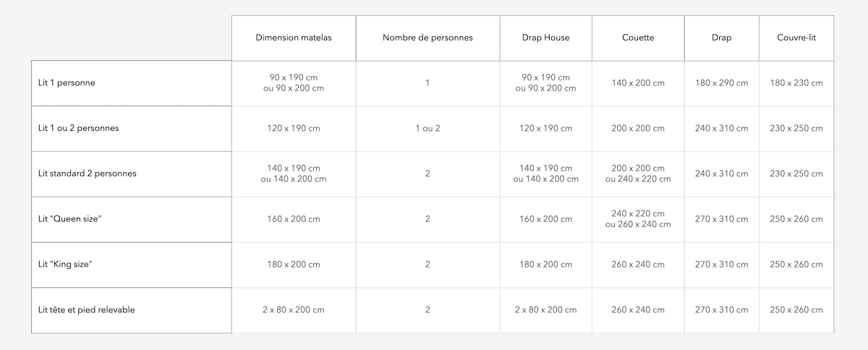Select the "Lit 1 personne" row label

(x=67, y=83)
